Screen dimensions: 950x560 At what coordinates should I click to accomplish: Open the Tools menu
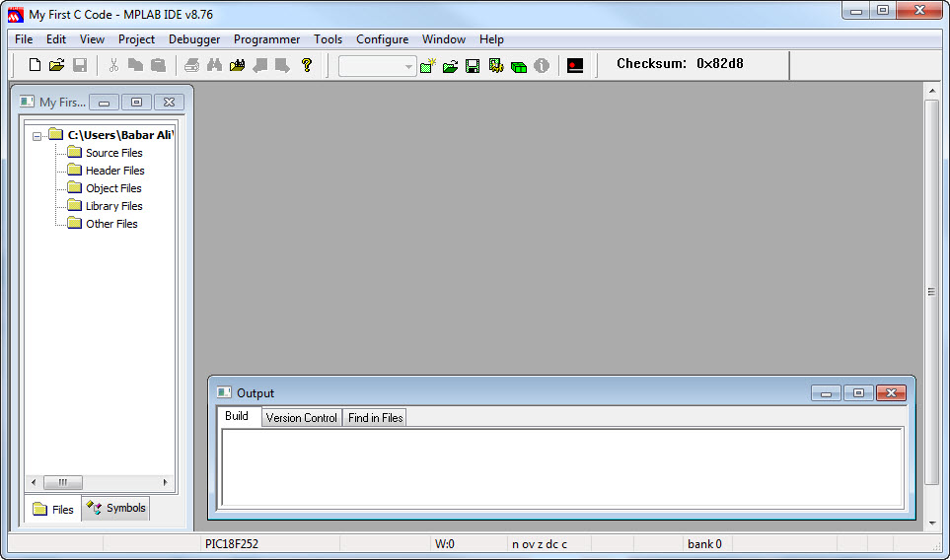(x=328, y=39)
